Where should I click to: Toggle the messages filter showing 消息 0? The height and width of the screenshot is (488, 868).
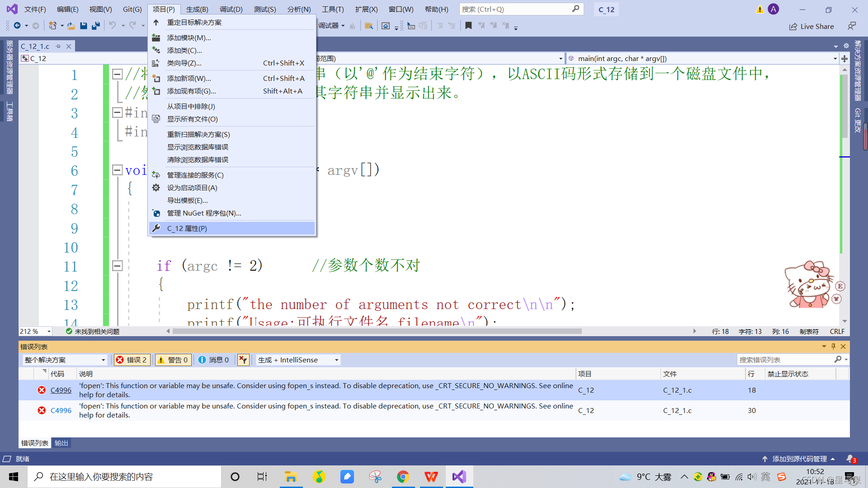(x=213, y=360)
